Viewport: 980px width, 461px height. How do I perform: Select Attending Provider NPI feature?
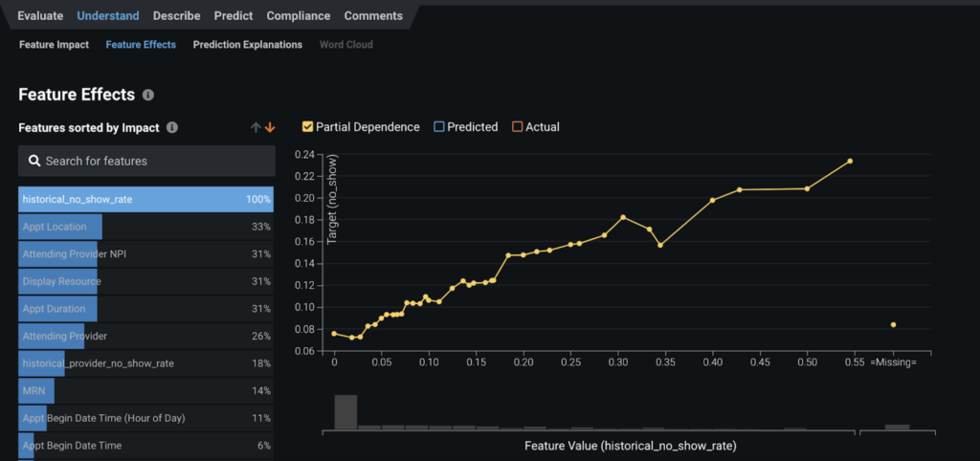click(145, 254)
